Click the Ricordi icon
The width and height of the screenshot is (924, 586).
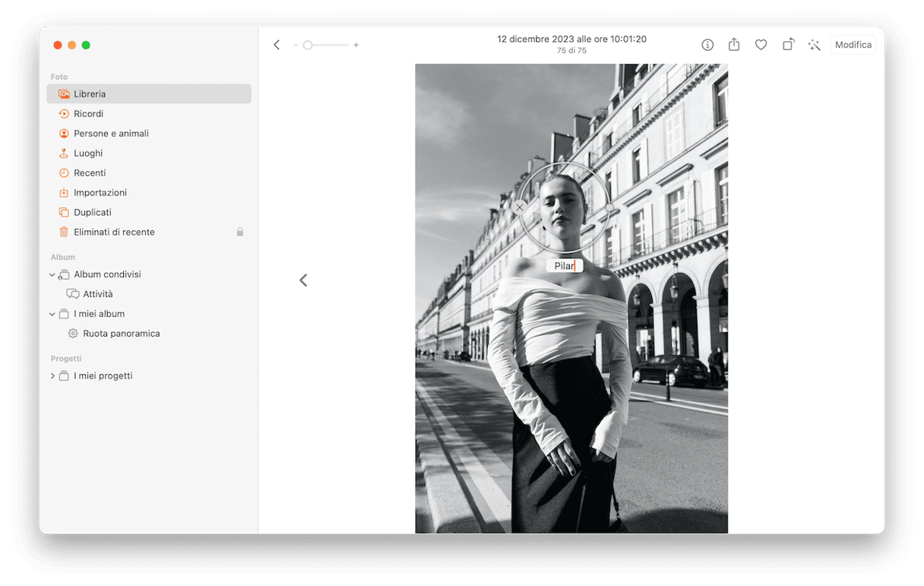tap(64, 113)
